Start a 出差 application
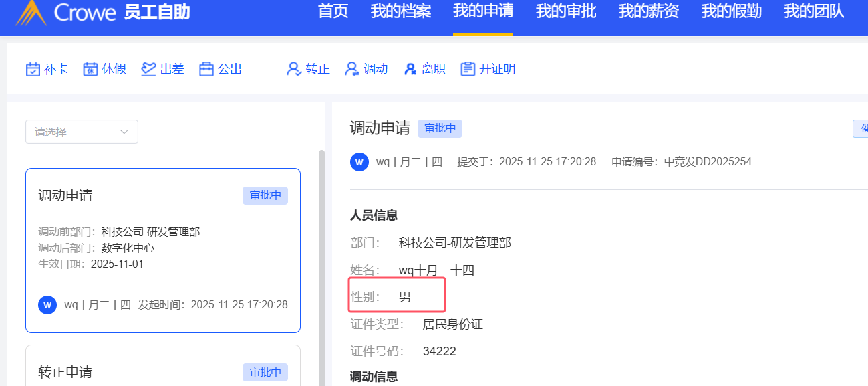Viewport: 868px width, 386px height. (162, 69)
